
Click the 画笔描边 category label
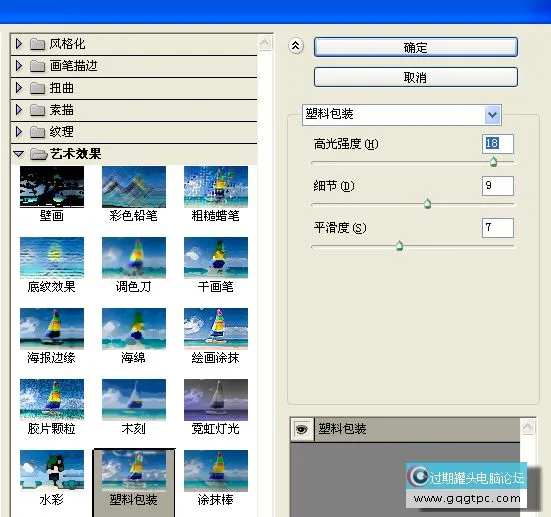(x=73, y=66)
